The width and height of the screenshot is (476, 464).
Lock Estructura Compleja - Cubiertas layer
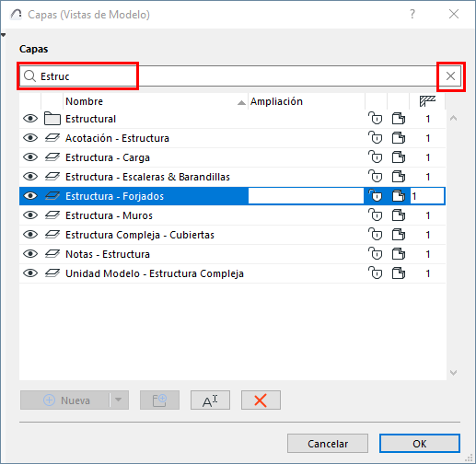point(376,235)
